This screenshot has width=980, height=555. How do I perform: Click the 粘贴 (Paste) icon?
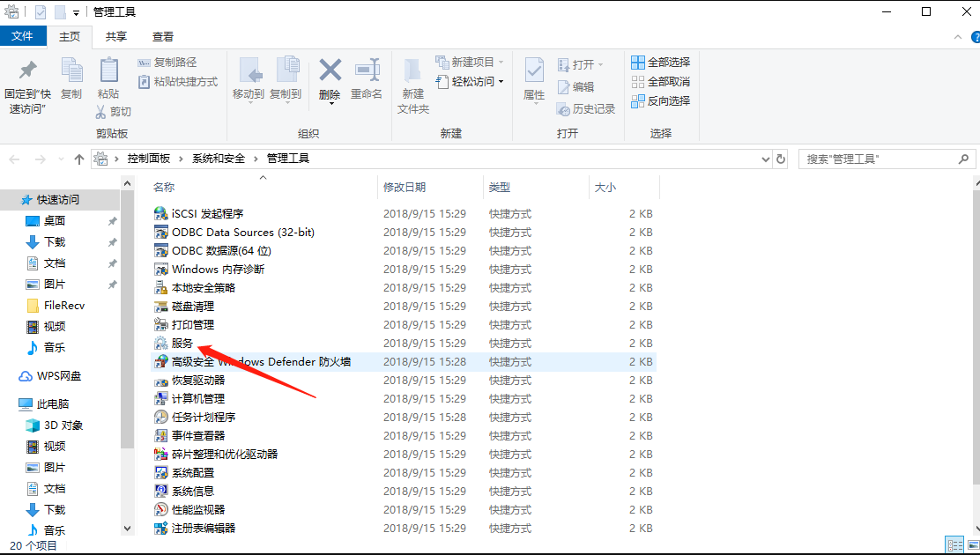point(108,79)
